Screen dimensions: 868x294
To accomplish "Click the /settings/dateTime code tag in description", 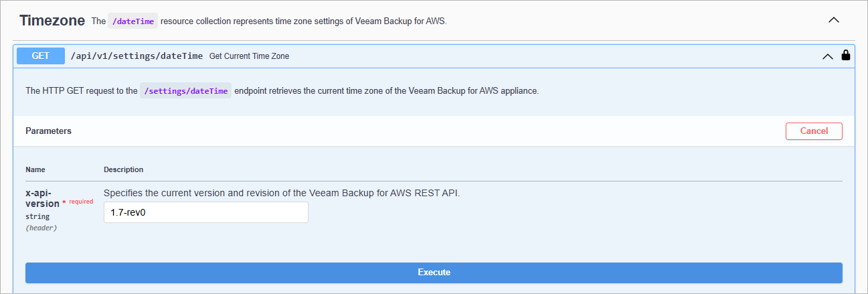I will coord(185,91).
